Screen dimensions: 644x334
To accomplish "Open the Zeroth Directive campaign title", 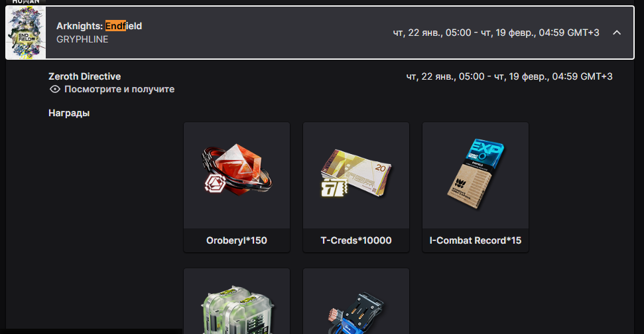I will coord(85,76).
